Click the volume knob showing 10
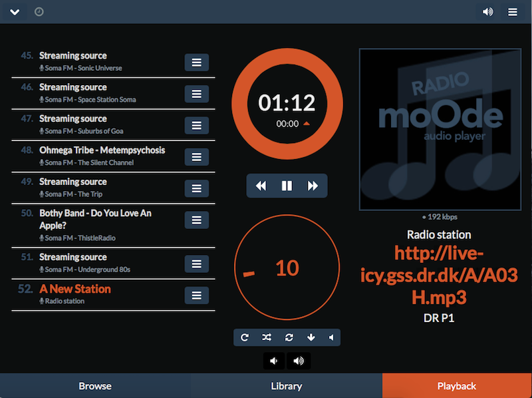The image size is (532, 398). coord(287,268)
